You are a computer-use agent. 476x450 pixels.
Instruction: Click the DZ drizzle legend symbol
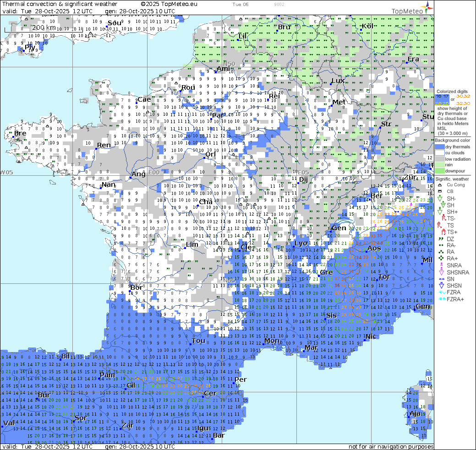tap(439, 239)
